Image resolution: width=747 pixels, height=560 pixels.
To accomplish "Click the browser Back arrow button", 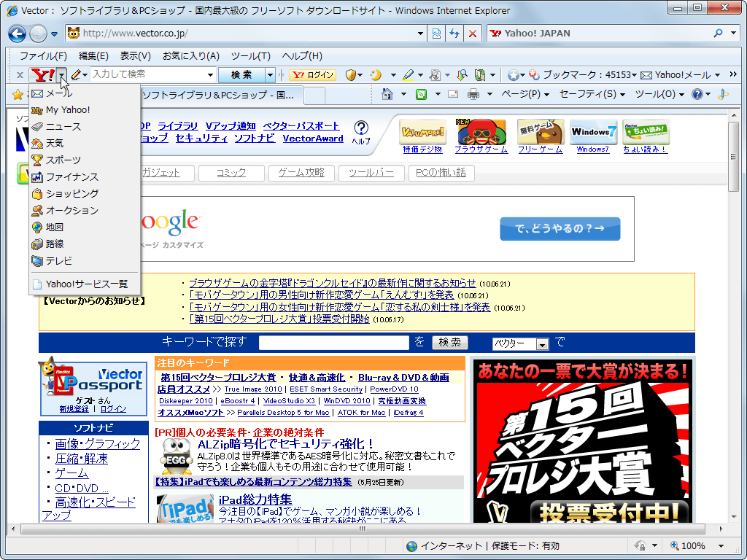I will pos(18,34).
